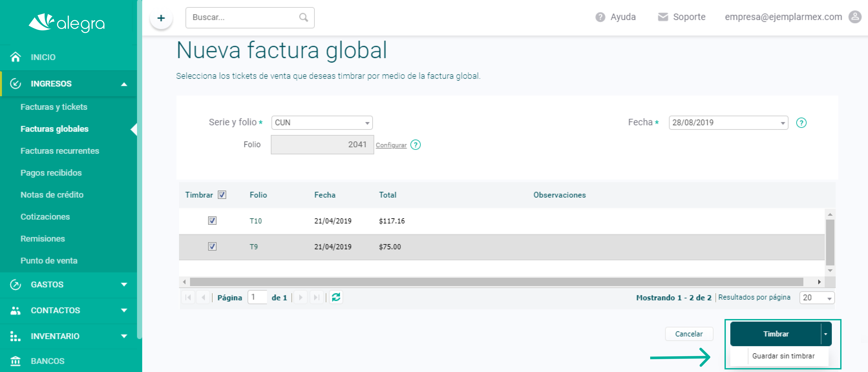Click the table horizontal scroll left arrow
868x372 pixels.
[x=184, y=282]
